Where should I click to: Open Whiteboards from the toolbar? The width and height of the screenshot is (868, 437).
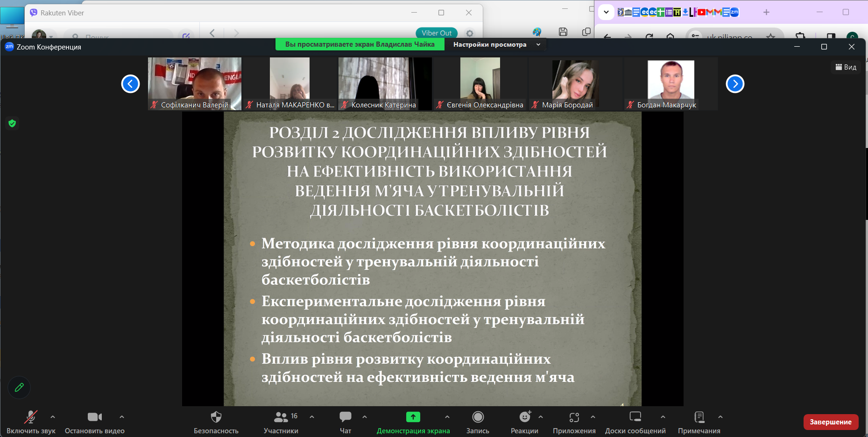pyautogui.click(x=635, y=417)
